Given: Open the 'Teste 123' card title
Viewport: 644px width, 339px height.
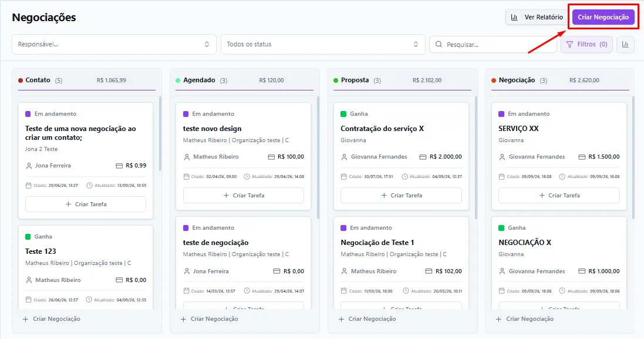Looking at the screenshot, I should 41,251.
